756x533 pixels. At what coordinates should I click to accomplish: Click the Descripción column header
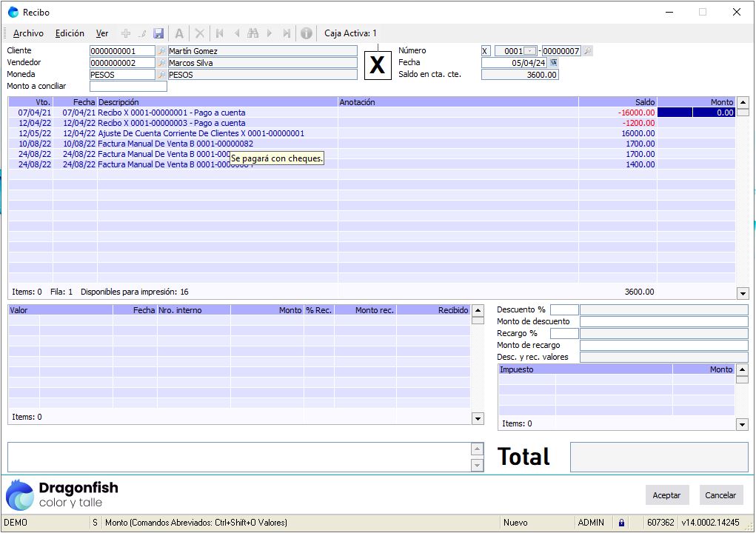tap(218, 102)
